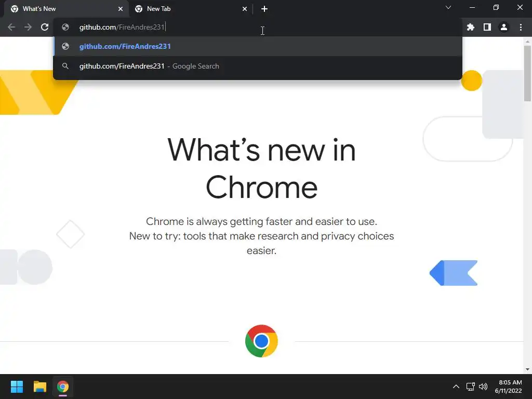Click the globe icon in address bar
Image resolution: width=532 pixels, height=399 pixels.
coord(65,27)
